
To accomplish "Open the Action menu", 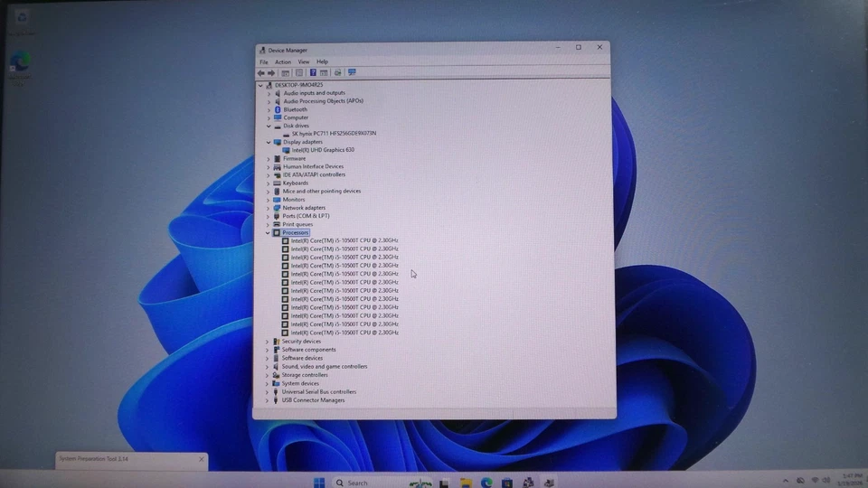I will 282,62.
